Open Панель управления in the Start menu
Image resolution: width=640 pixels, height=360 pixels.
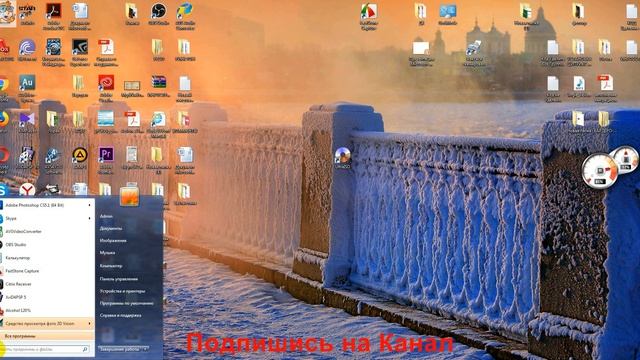tap(118, 279)
